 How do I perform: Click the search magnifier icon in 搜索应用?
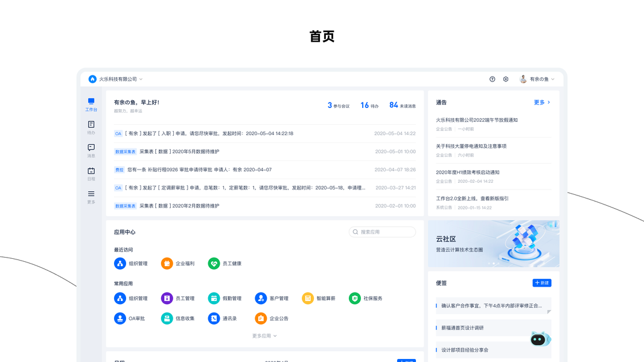click(355, 232)
